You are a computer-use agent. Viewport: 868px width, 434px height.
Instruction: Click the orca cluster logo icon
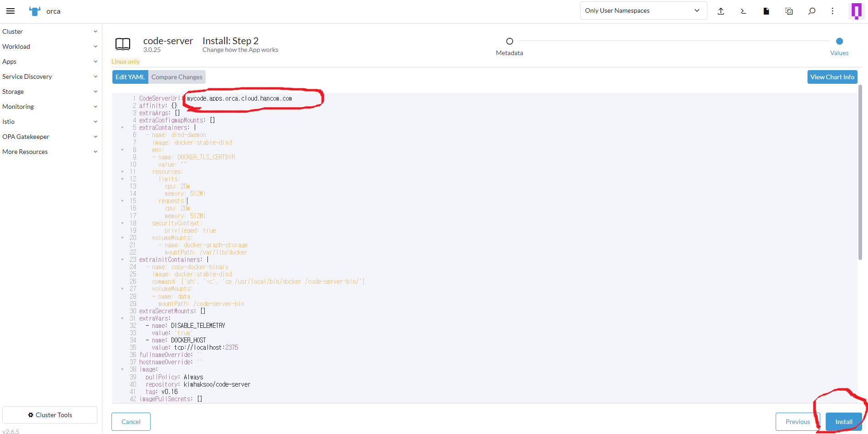click(35, 11)
